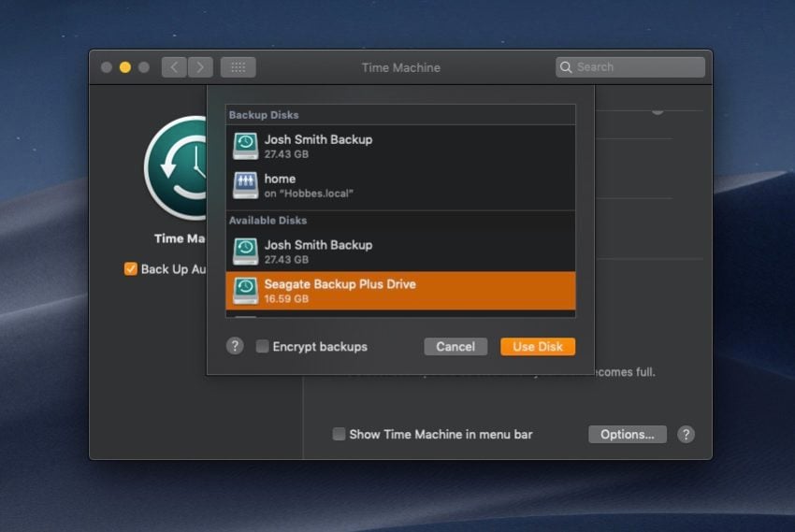Screen dimensions: 795x532
Task: Click the Seagate Backup Plus Drive disk icon
Action: point(245,291)
